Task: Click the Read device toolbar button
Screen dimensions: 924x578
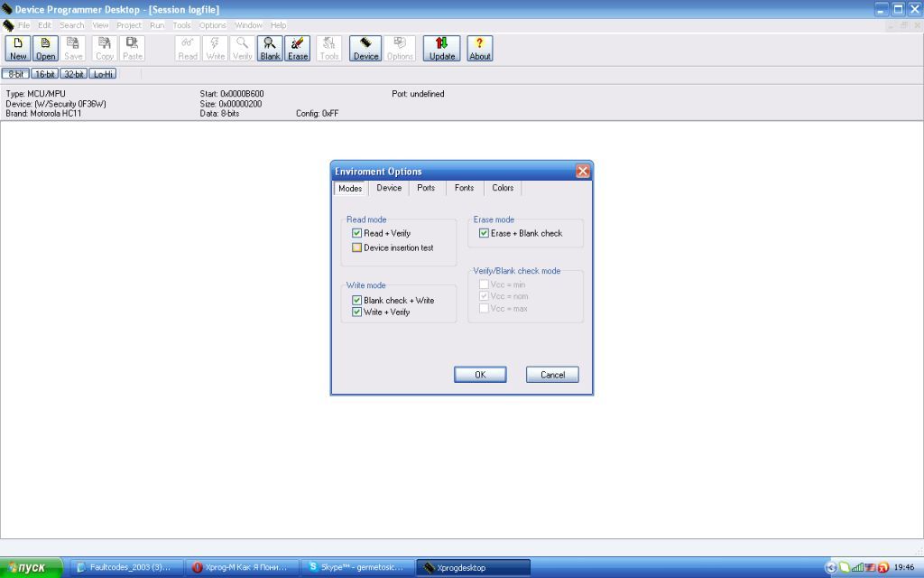Action: (x=188, y=49)
